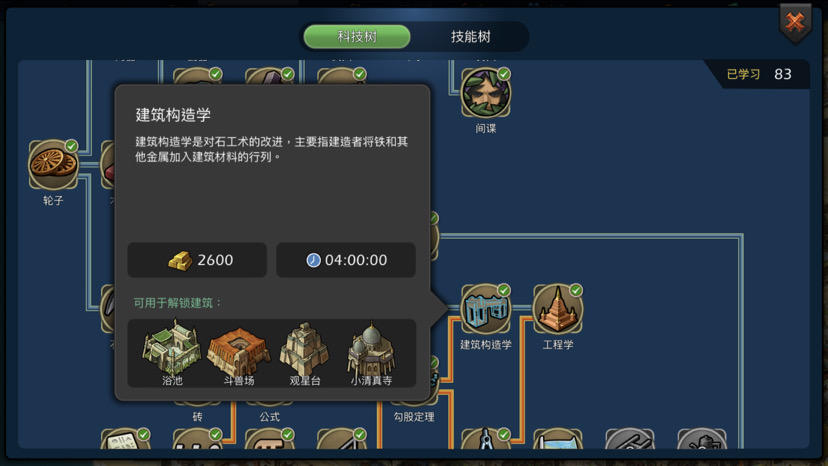Click the green checkmark on 间谍
Image resolution: width=828 pixels, height=466 pixels.
pos(504,74)
